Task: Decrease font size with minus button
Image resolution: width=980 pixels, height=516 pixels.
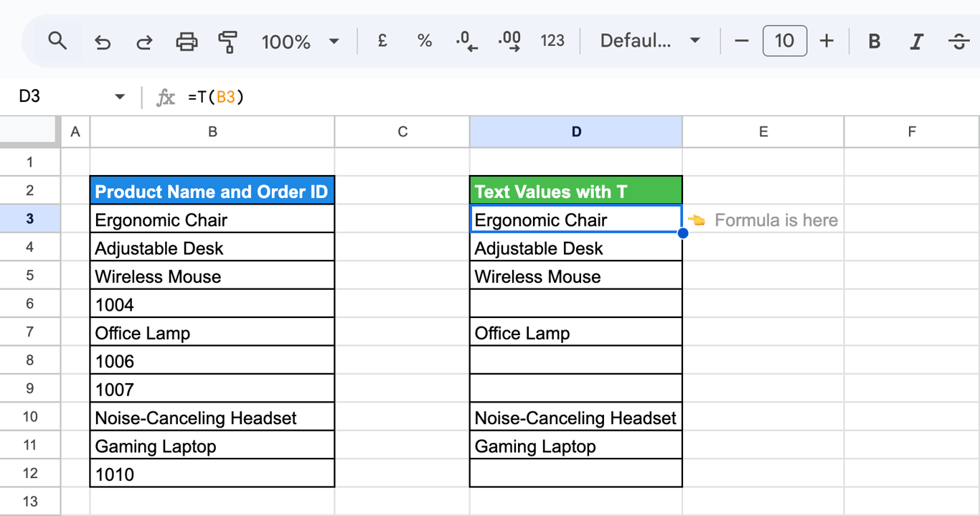Action: (742, 42)
